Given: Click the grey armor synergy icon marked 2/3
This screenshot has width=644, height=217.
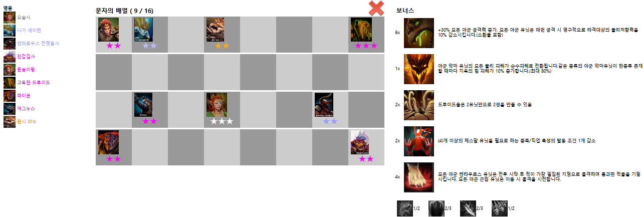Looking at the screenshot, I should pos(436,208).
